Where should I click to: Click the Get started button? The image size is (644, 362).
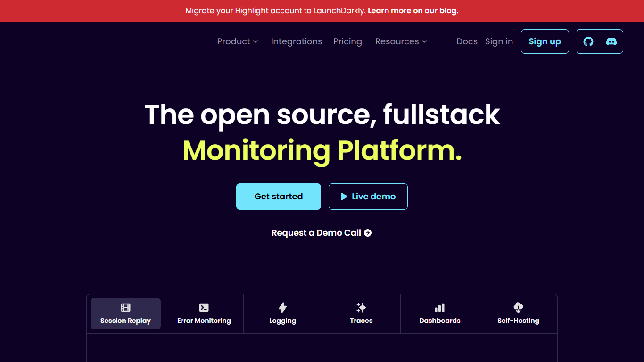click(279, 197)
